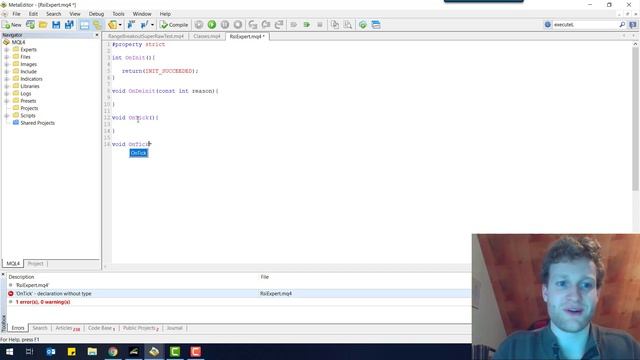
Task: Open the Help menu
Action: pyautogui.click(x=165, y=14)
